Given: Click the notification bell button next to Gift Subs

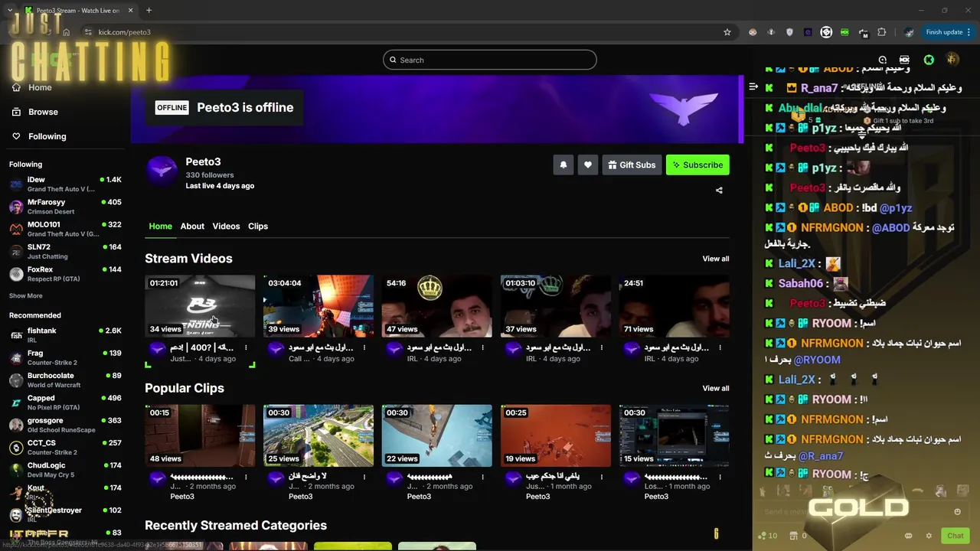Looking at the screenshot, I should (x=563, y=165).
